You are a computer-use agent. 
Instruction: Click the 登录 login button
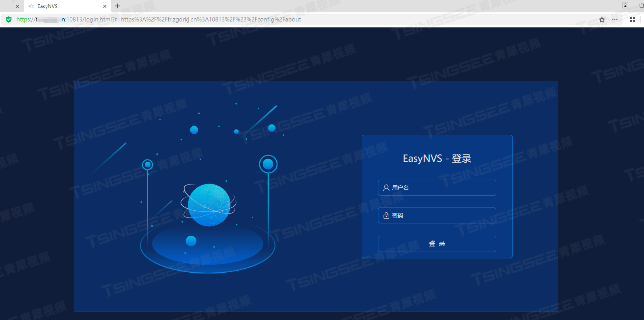(437, 244)
